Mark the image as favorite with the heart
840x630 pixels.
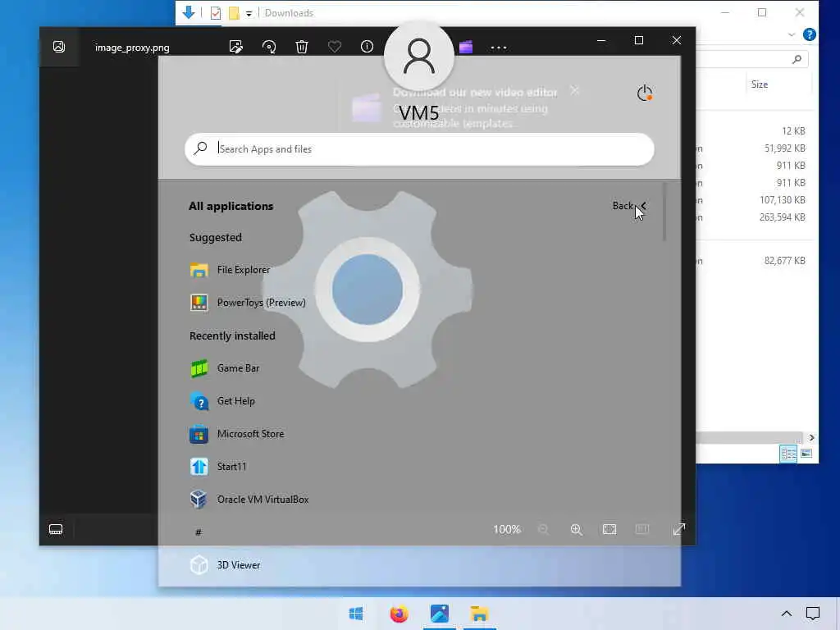[x=335, y=47]
